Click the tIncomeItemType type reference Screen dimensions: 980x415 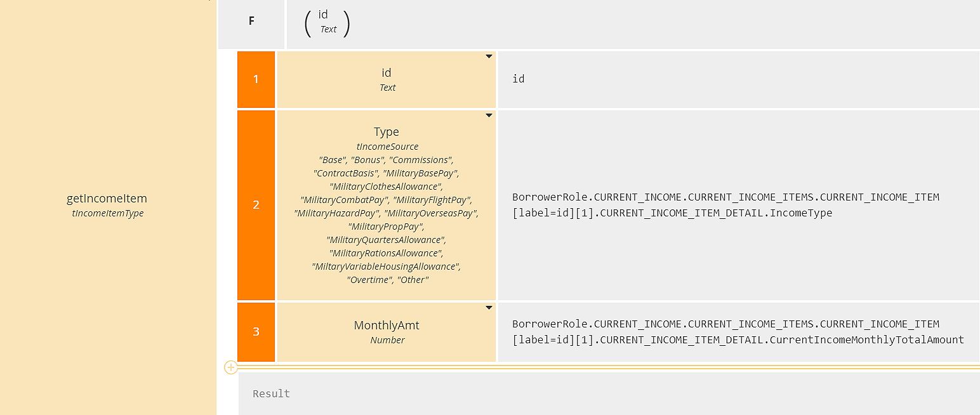pyautogui.click(x=108, y=214)
